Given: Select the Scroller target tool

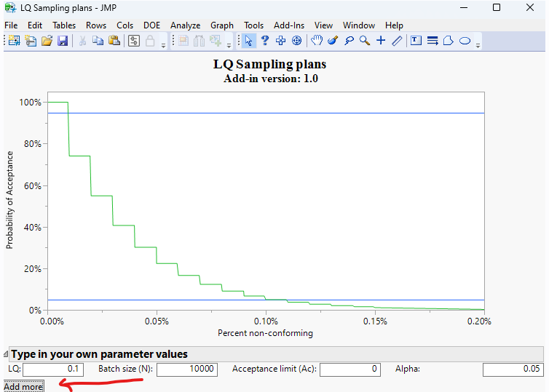Looking at the screenshot, I should click(296, 41).
